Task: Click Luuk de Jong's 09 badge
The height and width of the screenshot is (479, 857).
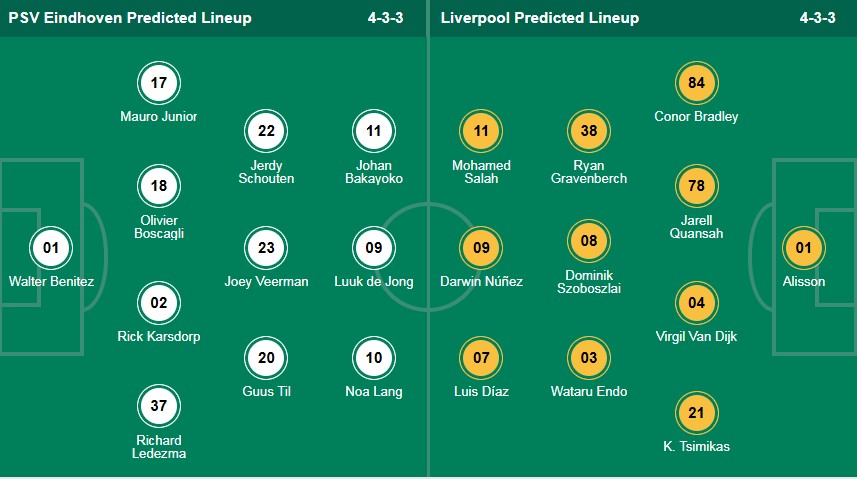Action: point(374,248)
